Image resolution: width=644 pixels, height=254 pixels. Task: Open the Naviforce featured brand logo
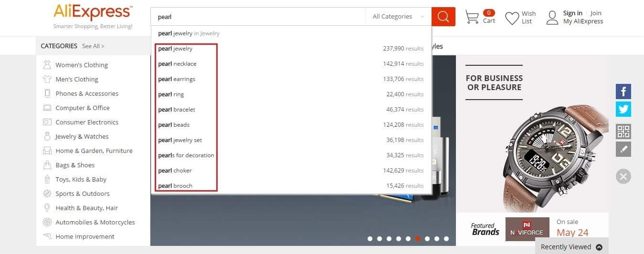[527, 229]
